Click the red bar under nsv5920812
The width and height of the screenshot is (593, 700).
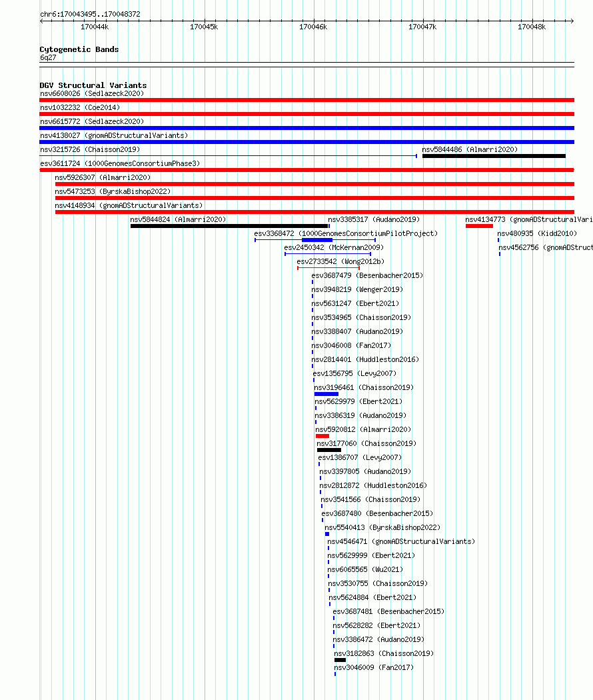click(322, 436)
